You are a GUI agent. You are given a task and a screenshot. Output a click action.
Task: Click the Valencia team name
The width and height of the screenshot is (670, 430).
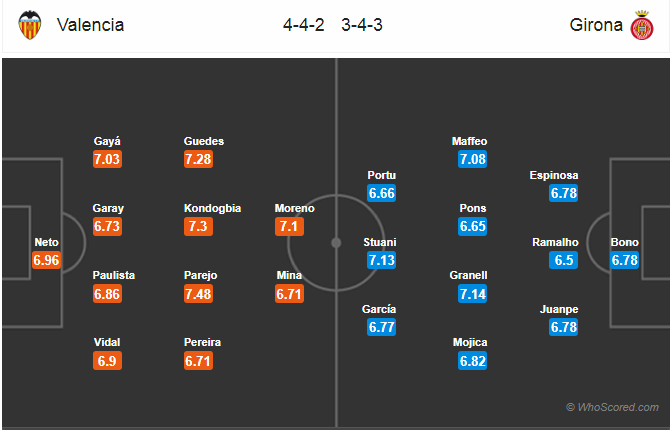click(91, 25)
